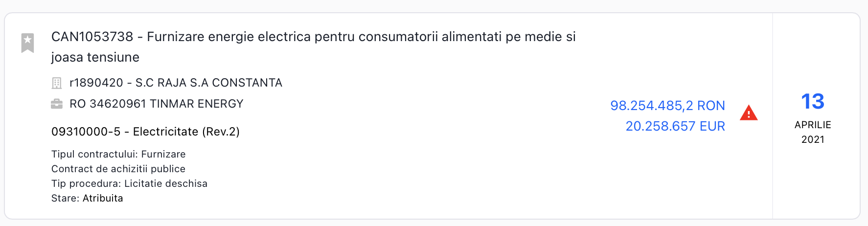Click 'joasa tensiune' second title line
The height and width of the screenshot is (226, 868).
(x=95, y=57)
